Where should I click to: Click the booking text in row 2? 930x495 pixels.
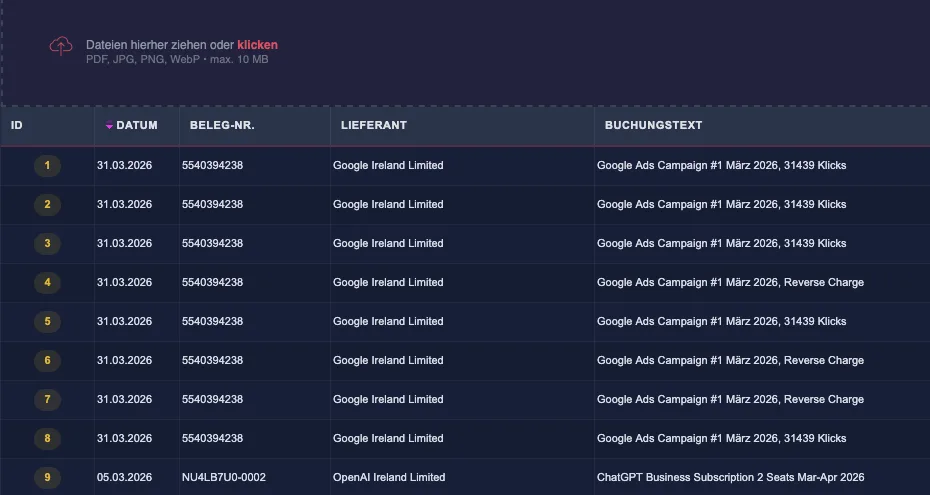pos(721,205)
